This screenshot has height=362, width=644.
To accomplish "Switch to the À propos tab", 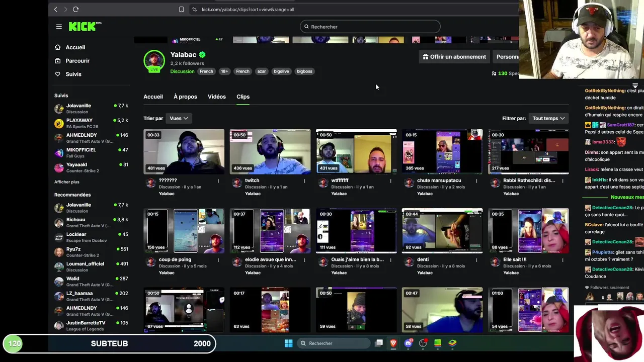I will (185, 97).
